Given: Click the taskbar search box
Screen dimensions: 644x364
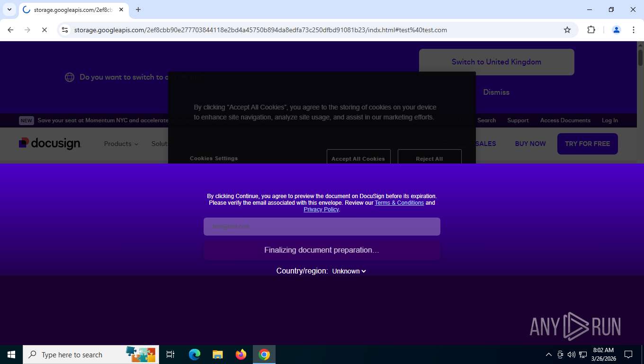Looking at the screenshot, I should coord(91,355).
